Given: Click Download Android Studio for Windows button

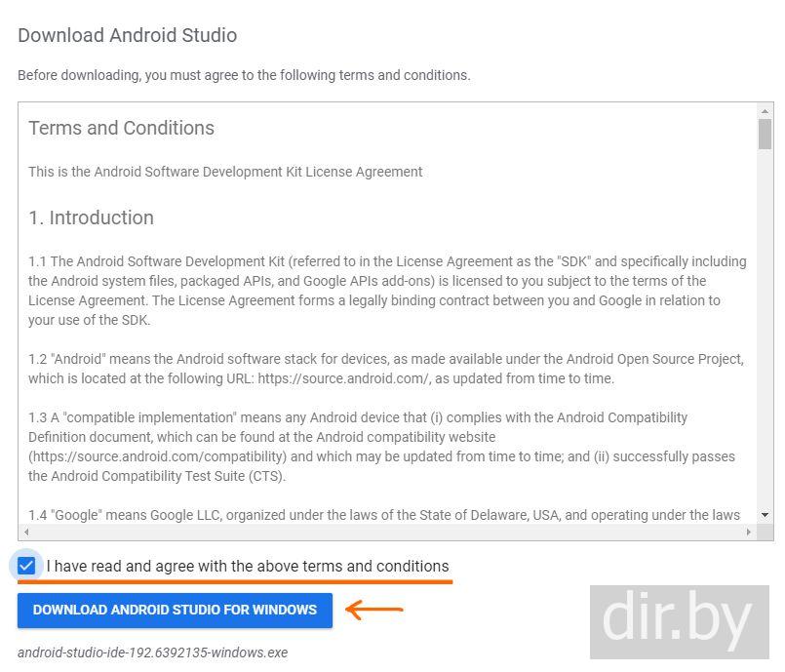Looking at the screenshot, I should click(x=175, y=610).
